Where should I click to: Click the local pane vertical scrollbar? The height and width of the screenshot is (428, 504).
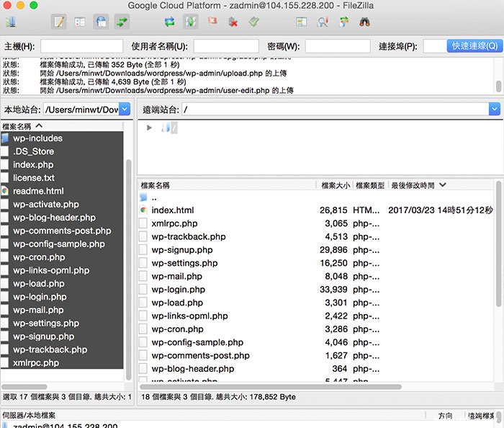129,269
